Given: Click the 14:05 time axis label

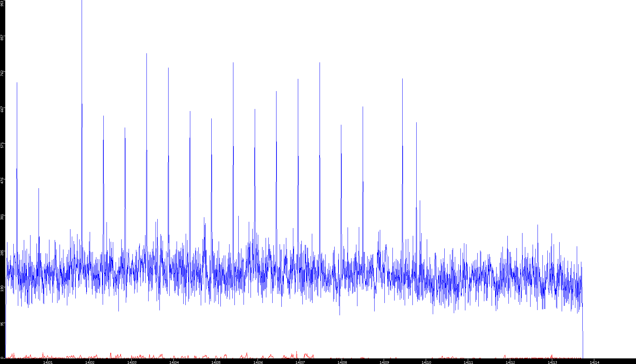Looking at the screenshot, I should click(216, 362).
